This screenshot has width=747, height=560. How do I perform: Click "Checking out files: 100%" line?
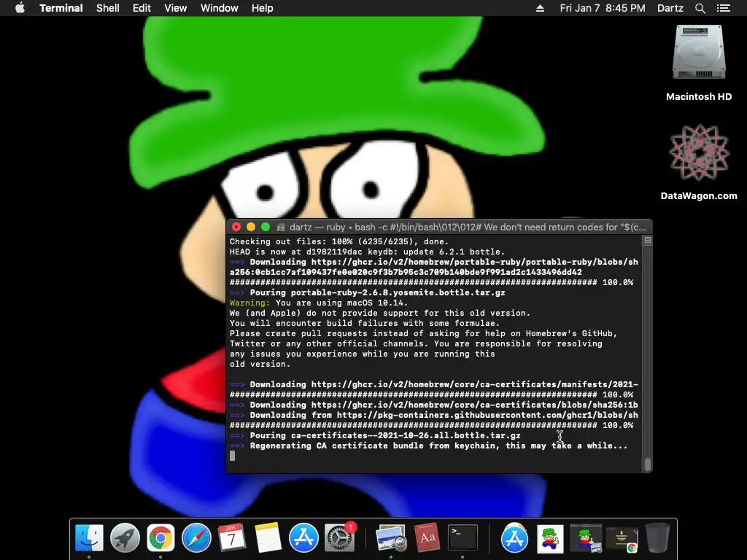coord(338,241)
